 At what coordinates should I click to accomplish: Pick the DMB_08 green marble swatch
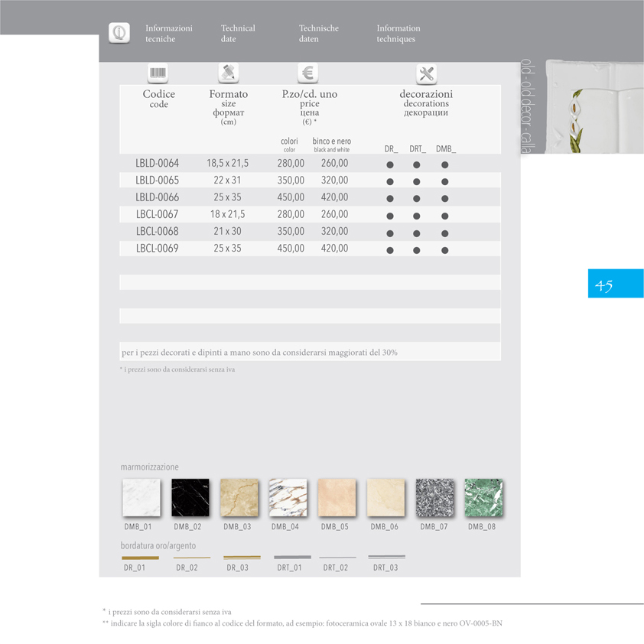[x=484, y=498]
